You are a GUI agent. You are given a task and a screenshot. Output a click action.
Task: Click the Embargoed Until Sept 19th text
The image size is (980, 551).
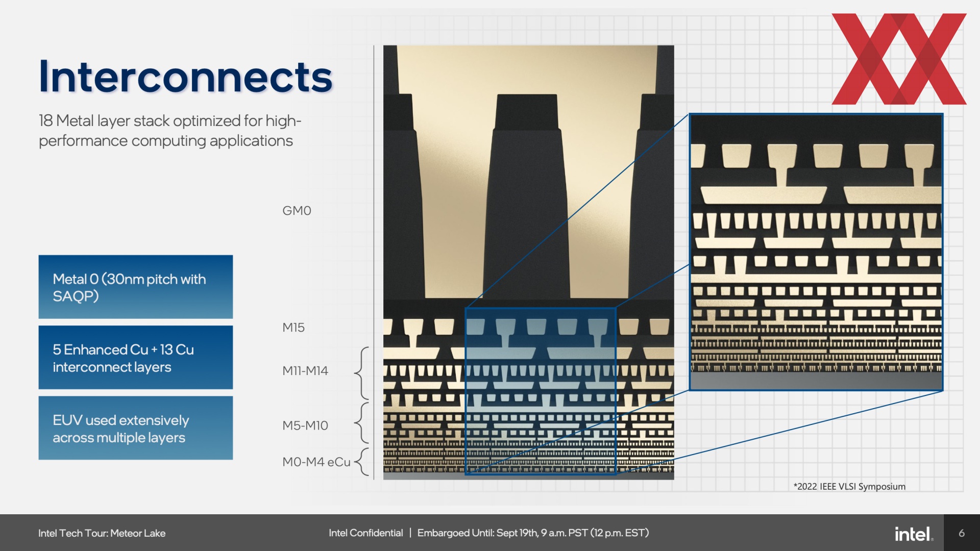(x=533, y=533)
